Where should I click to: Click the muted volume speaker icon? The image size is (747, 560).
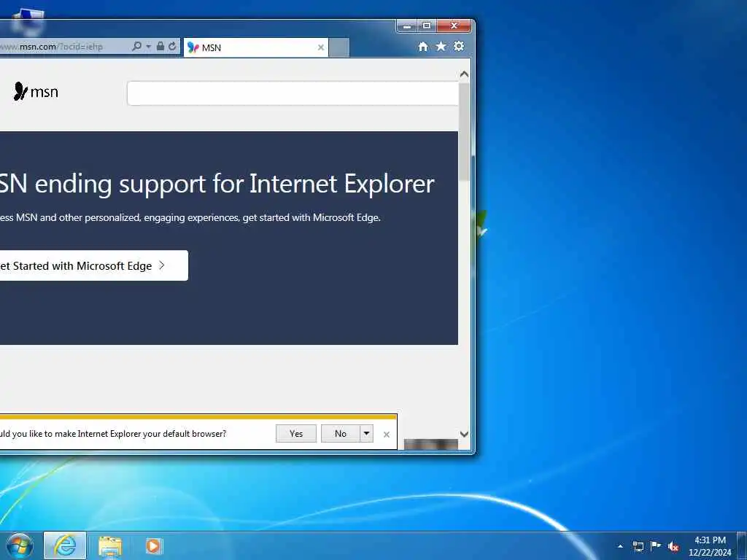click(x=673, y=547)
